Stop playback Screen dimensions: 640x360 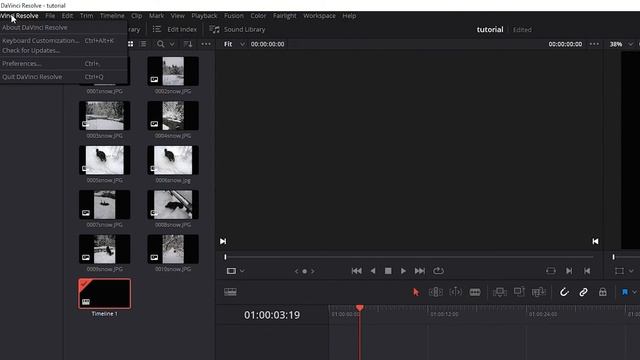pyautogui.click(x=388, y=271)
